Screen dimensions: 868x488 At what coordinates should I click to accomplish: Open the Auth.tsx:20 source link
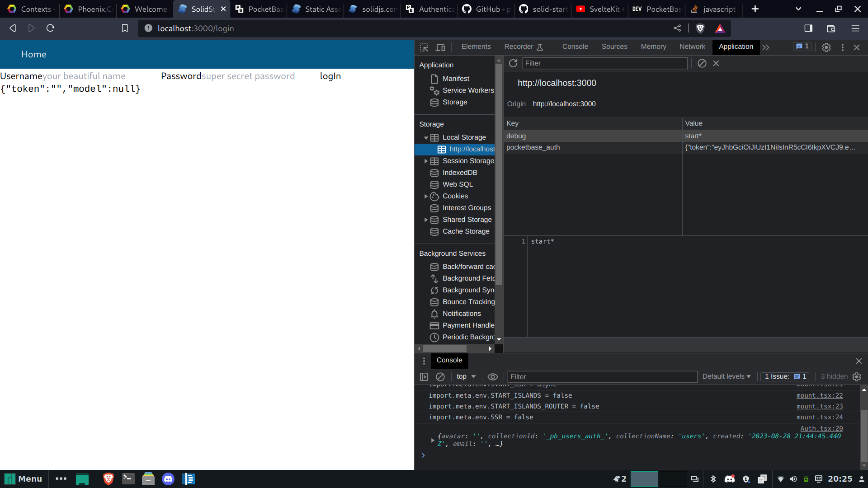tap(821, 428)
